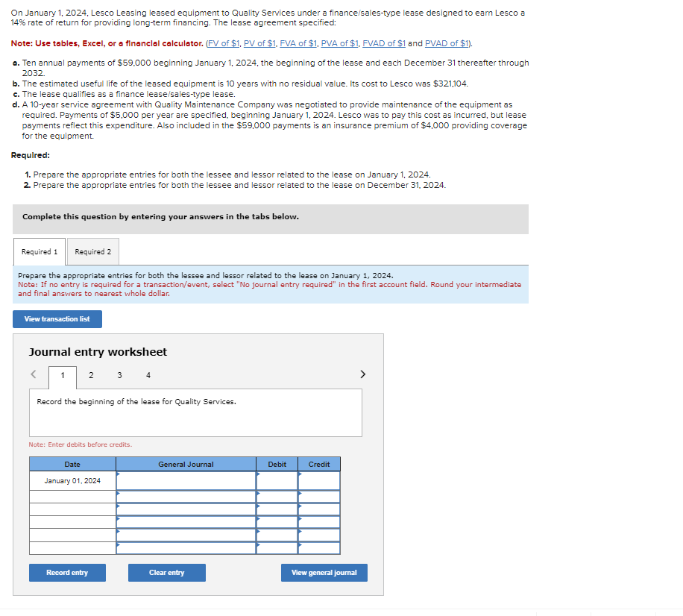Go to previous journal entry with left chevron
Image resolution: width=683 pixels, height=616 pixels.
(x=33, y=374)
